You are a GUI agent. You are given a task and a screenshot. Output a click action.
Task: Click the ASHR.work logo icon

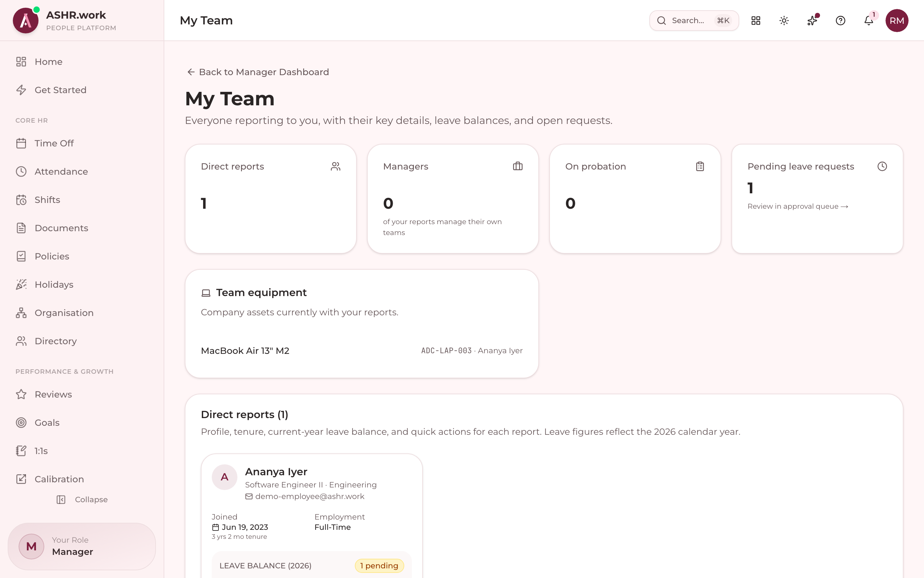pos(26,21)
